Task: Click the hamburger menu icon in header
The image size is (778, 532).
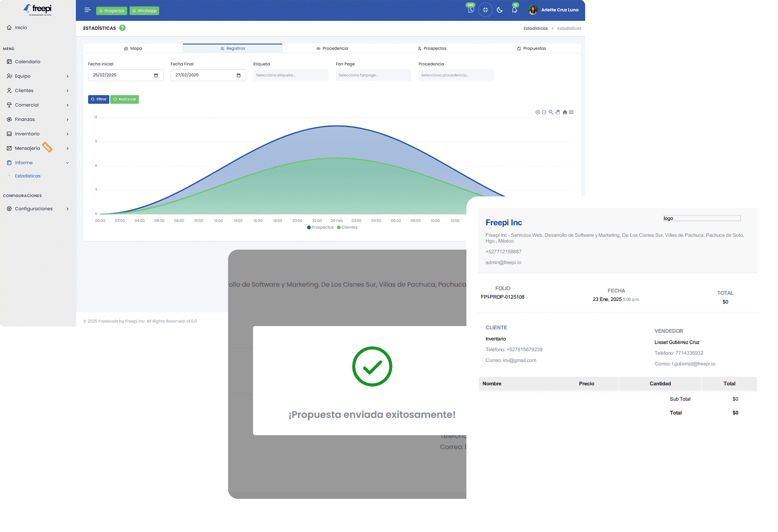Action: click(x=87, y=10)
